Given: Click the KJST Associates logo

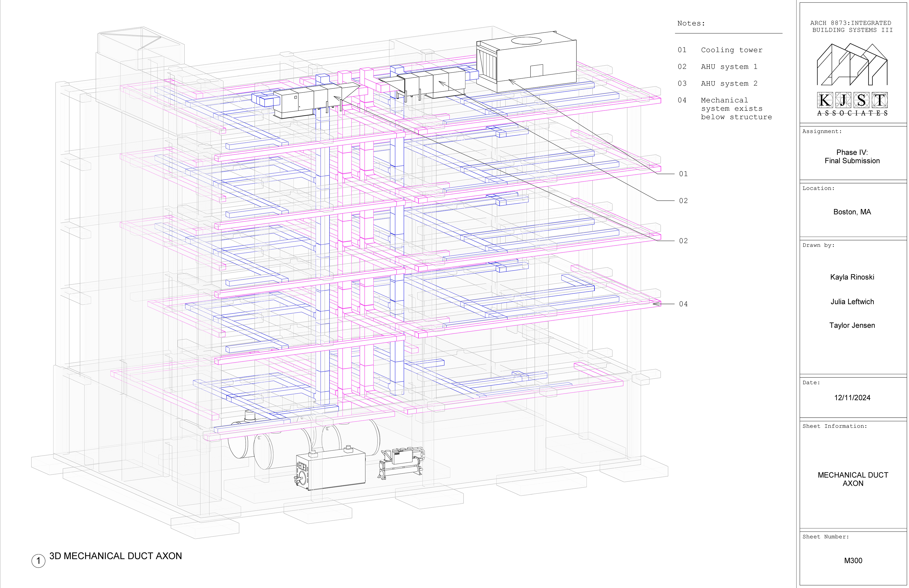Looking at the screenshot, I should [852, 80].
